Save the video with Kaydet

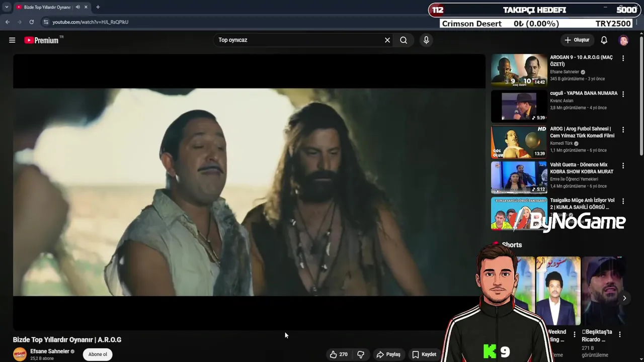424,354
